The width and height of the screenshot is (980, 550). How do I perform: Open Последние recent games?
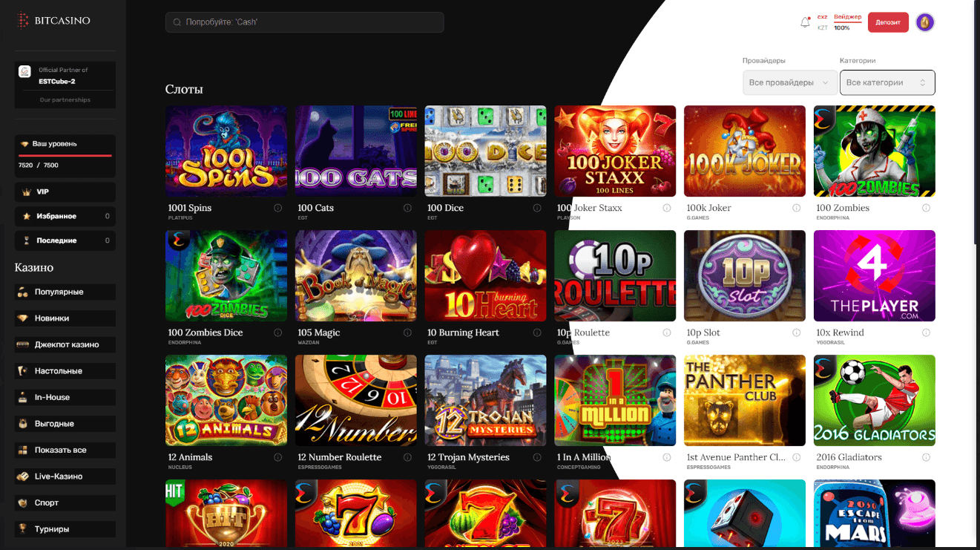(x=65, y=240)
